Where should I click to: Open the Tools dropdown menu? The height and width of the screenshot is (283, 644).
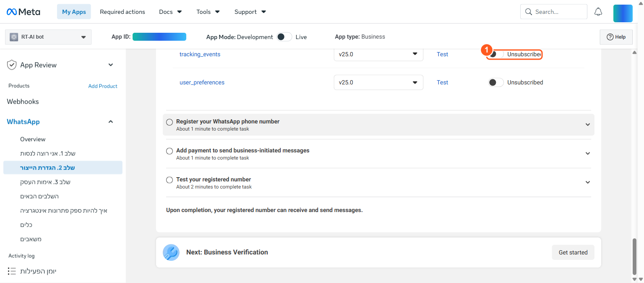pos(208,12)
